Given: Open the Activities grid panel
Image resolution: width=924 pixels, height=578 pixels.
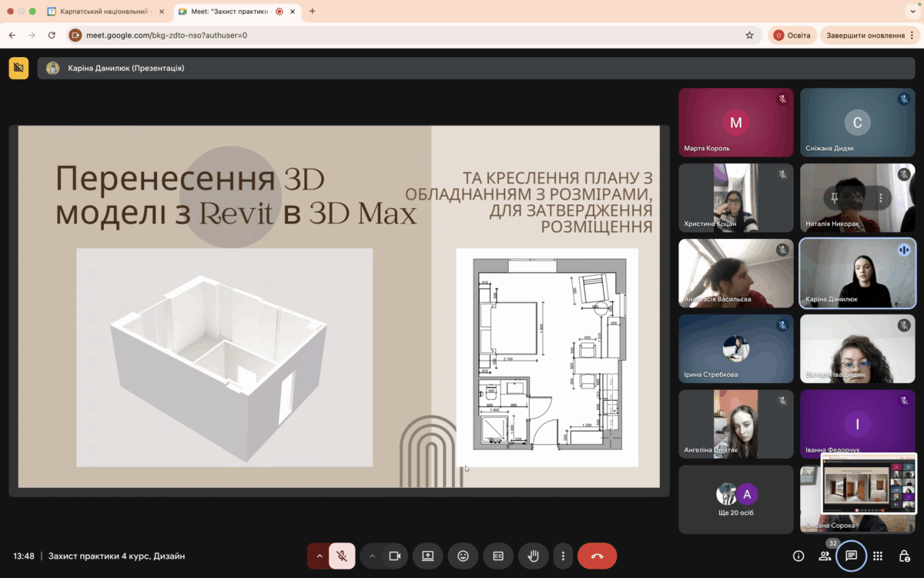Looking at the screenshot, I should (878, 556).
